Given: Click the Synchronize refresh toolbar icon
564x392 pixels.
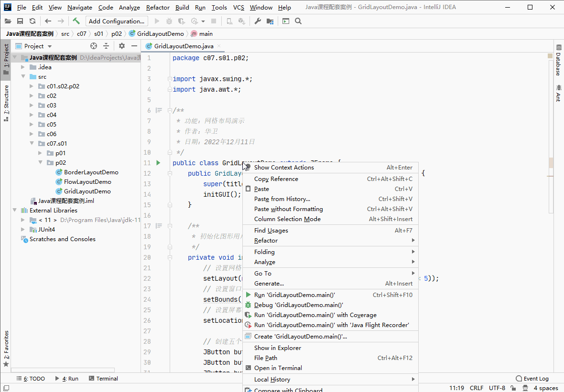Looking at the screenshot, I should click(33, 21).
